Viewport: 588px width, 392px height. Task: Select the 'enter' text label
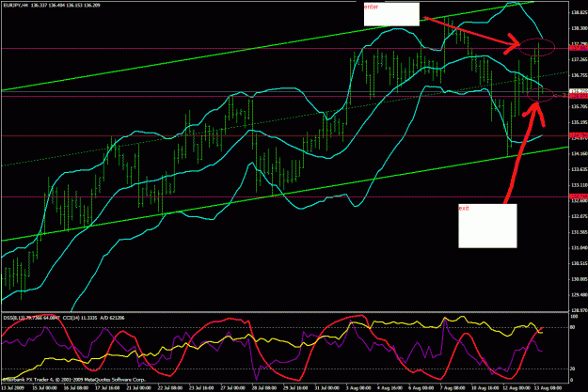pyautogui.click(x=372, y=7)
